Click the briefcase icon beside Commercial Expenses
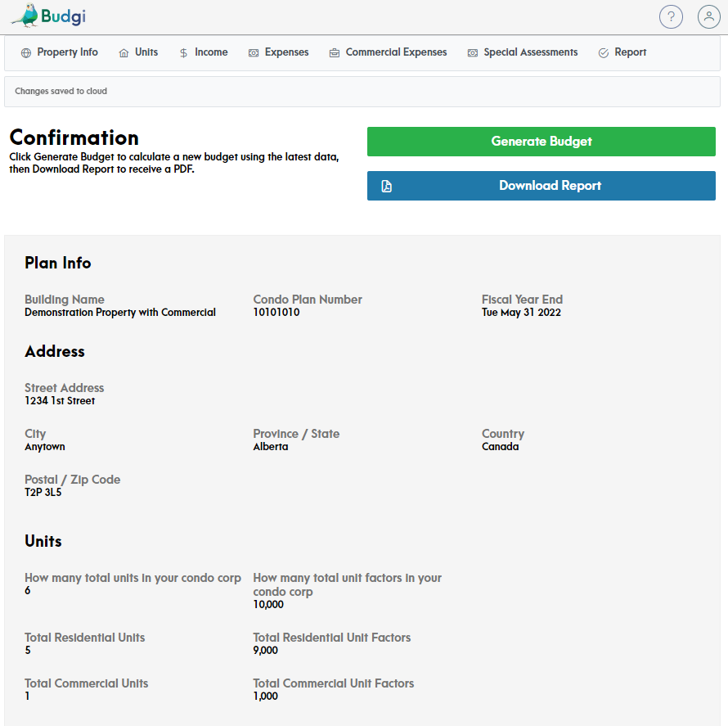 point(335,53)
